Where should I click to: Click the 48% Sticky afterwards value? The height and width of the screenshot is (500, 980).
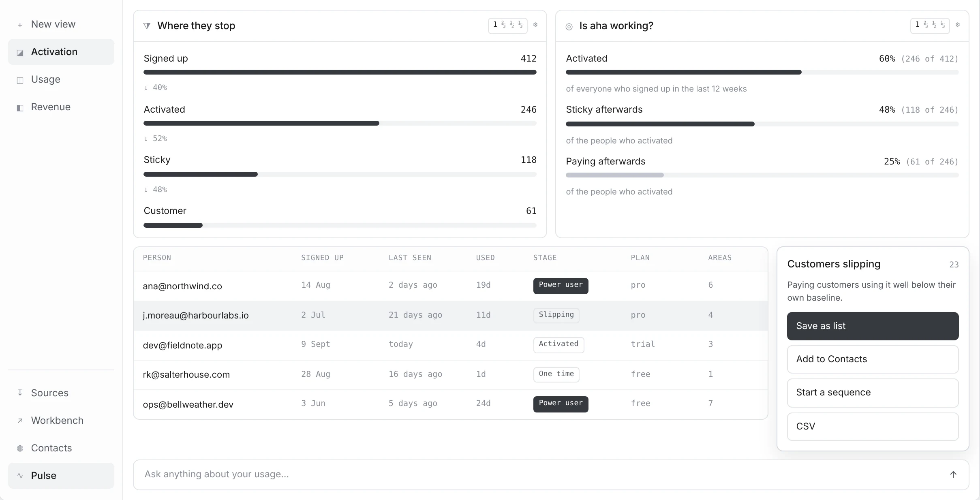point(887,110)
